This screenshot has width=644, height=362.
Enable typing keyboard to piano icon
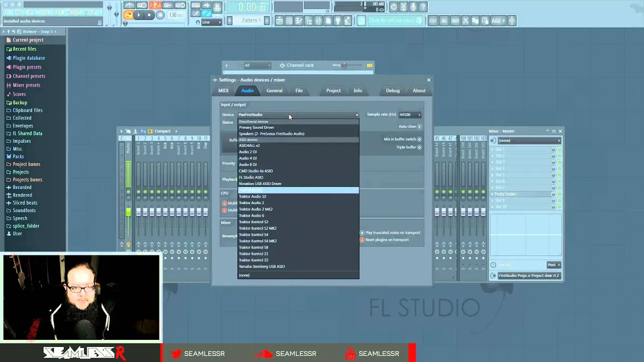[x=196, y=6]
